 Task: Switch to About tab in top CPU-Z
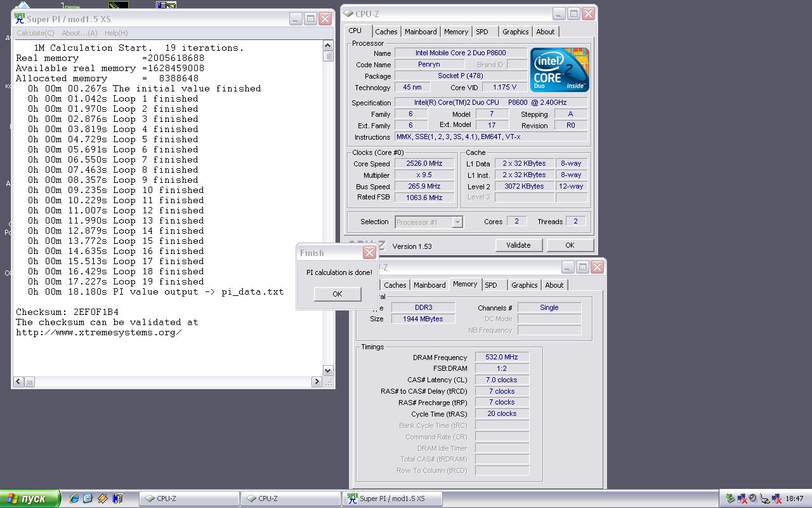tap(546, 32)
